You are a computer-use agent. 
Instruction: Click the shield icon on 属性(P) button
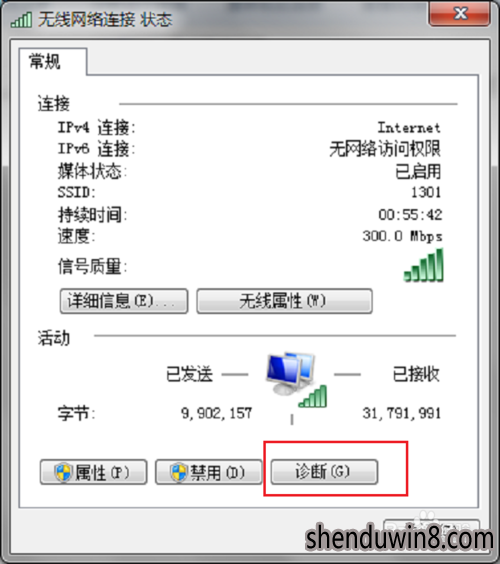(x=63, y=472)
